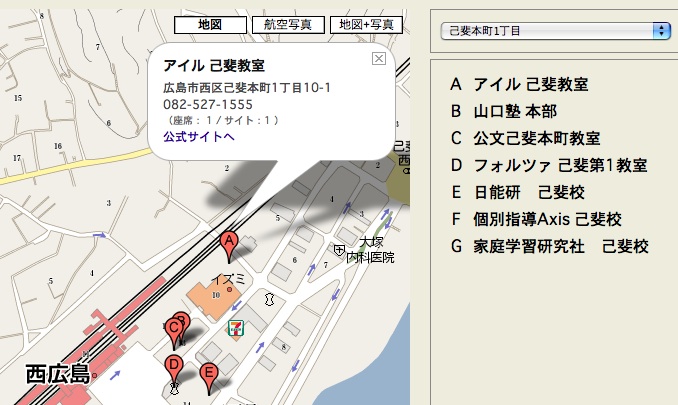
Task: Select アイル 己斐教室 in results list
Action: point(531,84)
